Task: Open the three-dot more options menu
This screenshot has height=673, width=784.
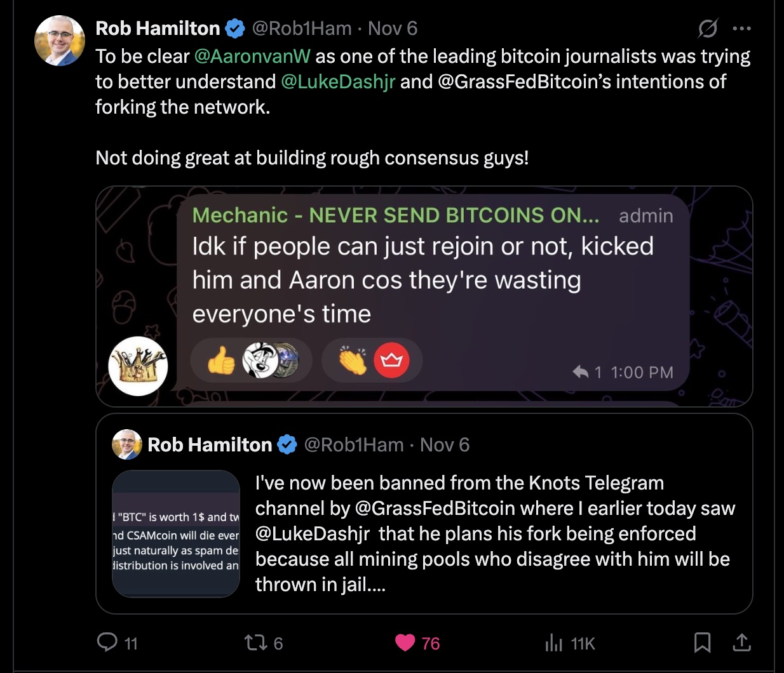Action: (741, 28)
